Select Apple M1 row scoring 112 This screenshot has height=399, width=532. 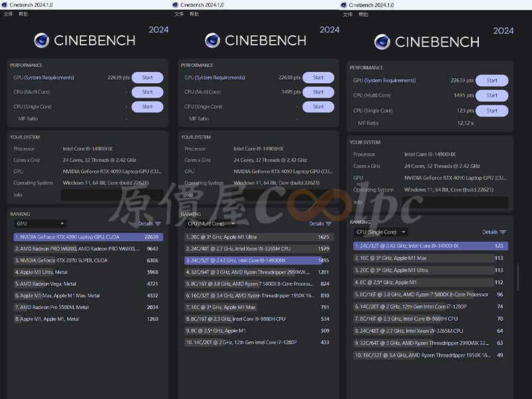coord(430,282)
